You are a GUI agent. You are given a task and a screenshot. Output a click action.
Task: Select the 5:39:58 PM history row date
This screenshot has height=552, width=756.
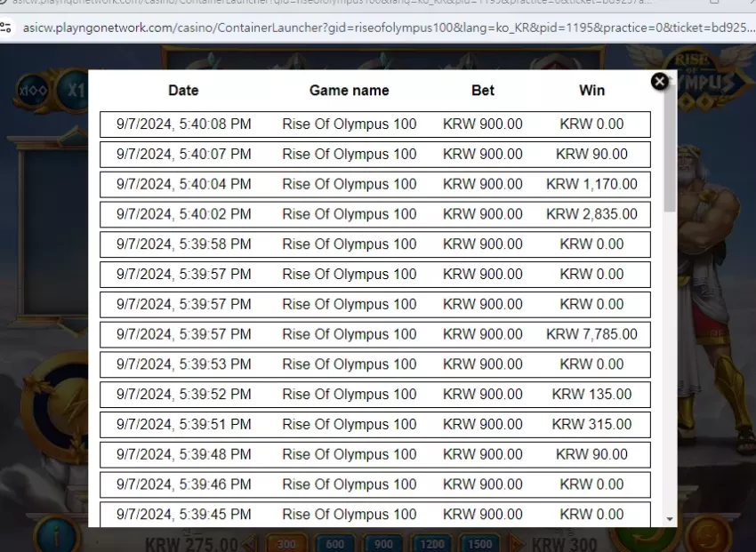184,244
